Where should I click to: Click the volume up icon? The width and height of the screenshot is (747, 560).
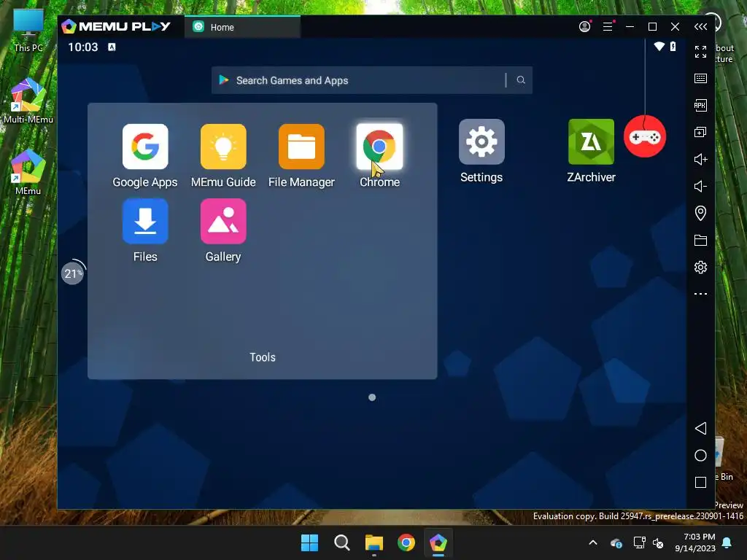point(700,159)
